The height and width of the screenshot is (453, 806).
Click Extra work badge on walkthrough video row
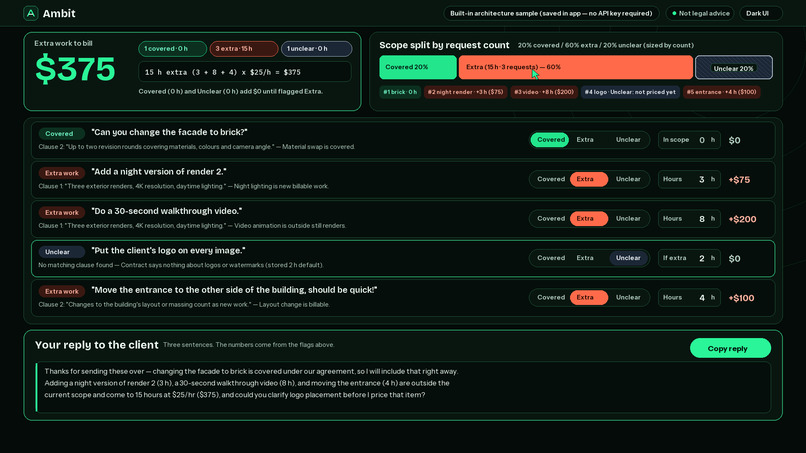(61, 212)
